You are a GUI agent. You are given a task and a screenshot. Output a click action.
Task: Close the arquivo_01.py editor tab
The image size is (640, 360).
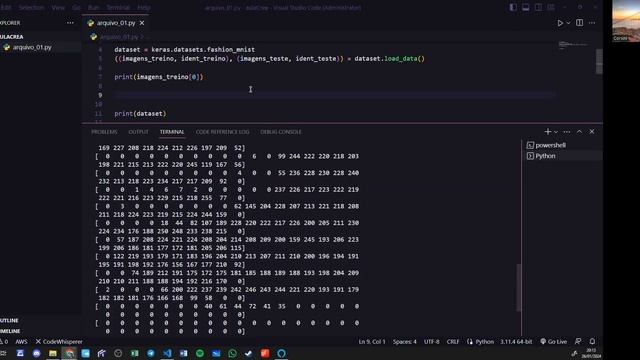pos(142,23)
